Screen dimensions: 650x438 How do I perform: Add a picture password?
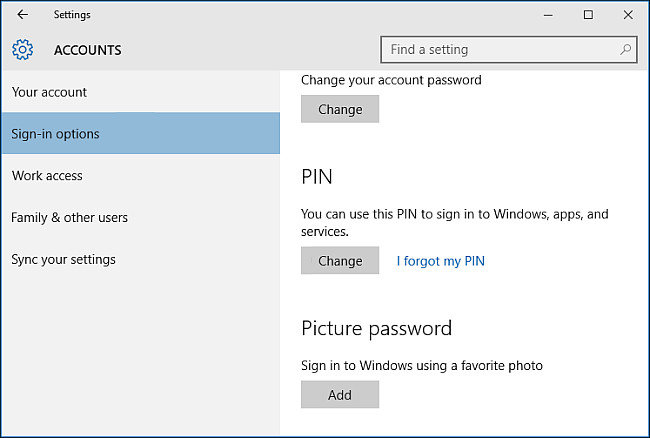[x=340, y=394]
